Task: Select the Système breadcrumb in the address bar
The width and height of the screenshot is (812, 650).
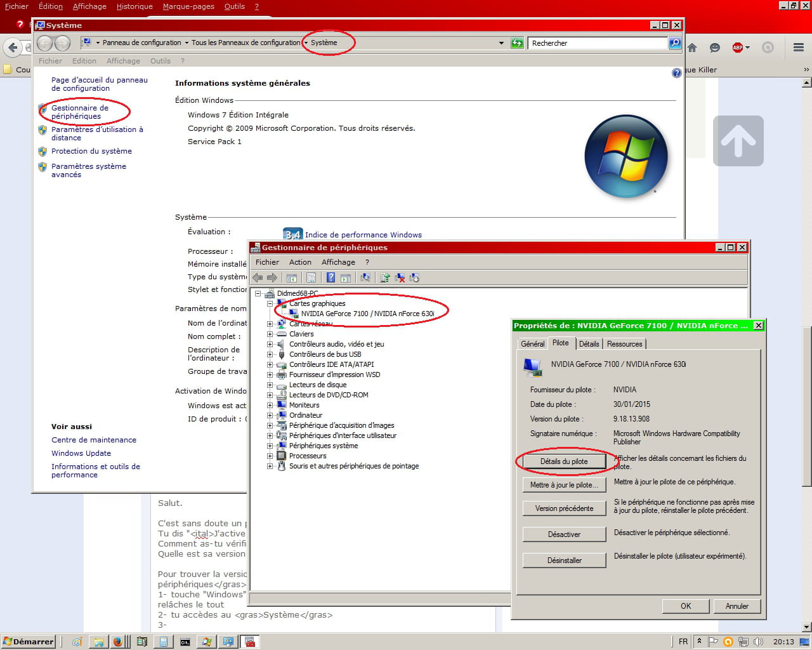Action: click(x=324, y=43)
